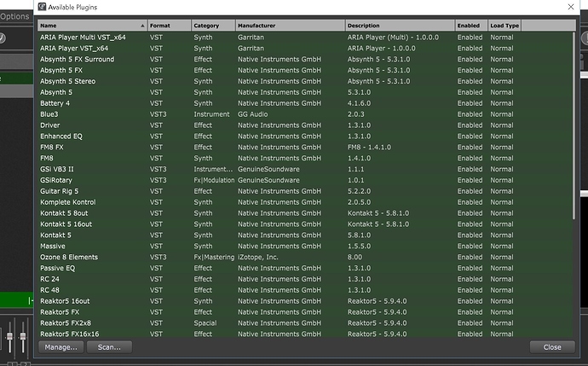
Task: Click the Manage... button
Action: (x=61, y=347)
